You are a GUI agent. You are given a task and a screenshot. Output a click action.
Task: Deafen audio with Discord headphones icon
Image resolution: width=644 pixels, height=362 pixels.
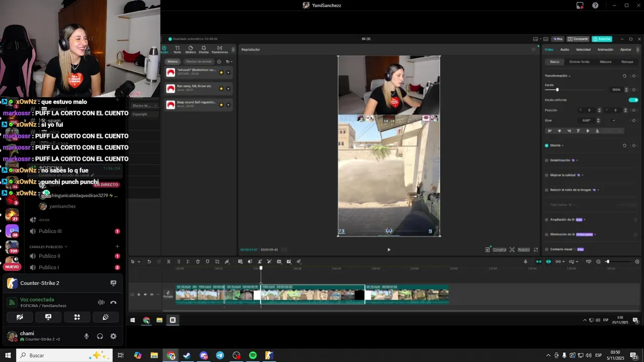(x=100, y=336)
